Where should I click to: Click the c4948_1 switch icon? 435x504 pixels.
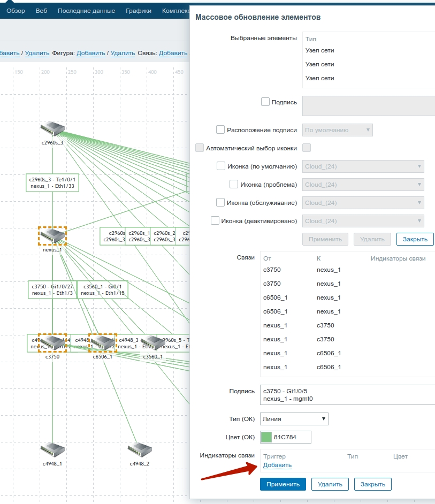tap(52, 449)
